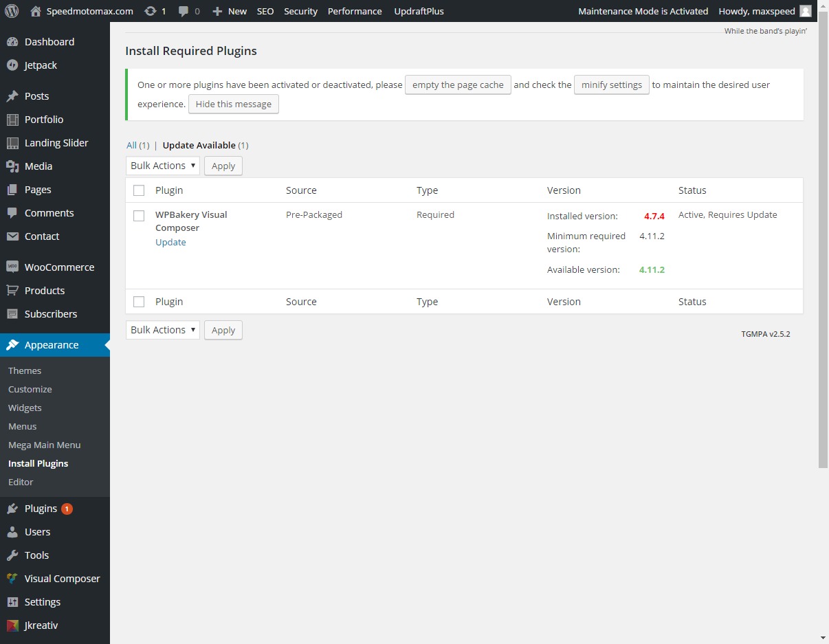The height and width of the screenshot is (644, 829).
Task: Click the plus icon beside New
Action: pos(217,12)
